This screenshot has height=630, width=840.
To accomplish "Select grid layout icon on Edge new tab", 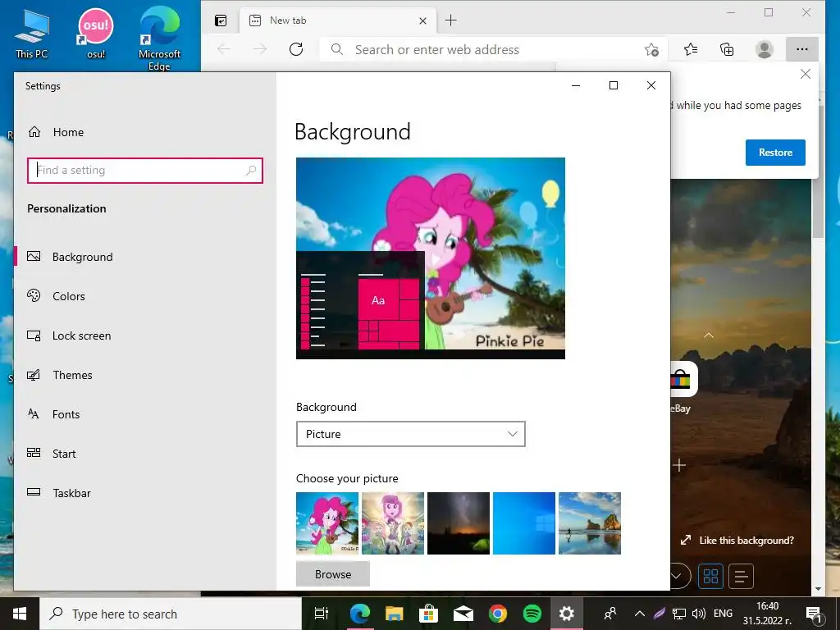I will (x=710, y=577).
